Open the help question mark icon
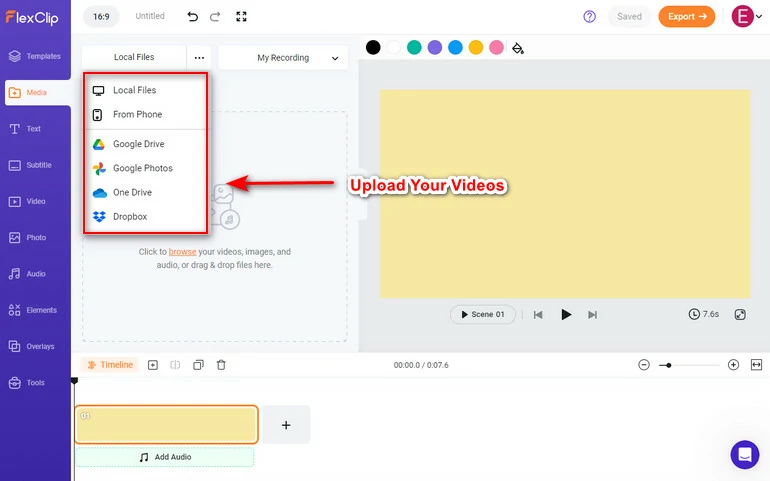 (589, 17)
